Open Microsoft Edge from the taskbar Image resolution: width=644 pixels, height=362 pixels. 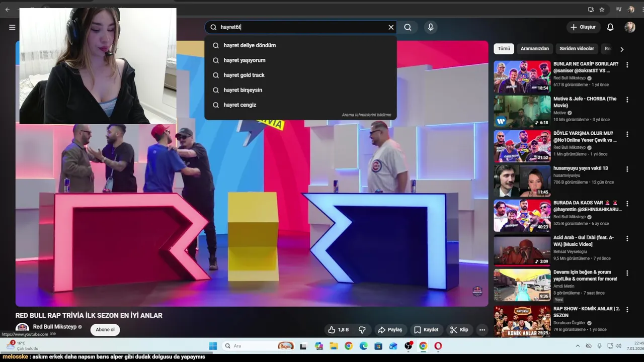tap(363, 346)
